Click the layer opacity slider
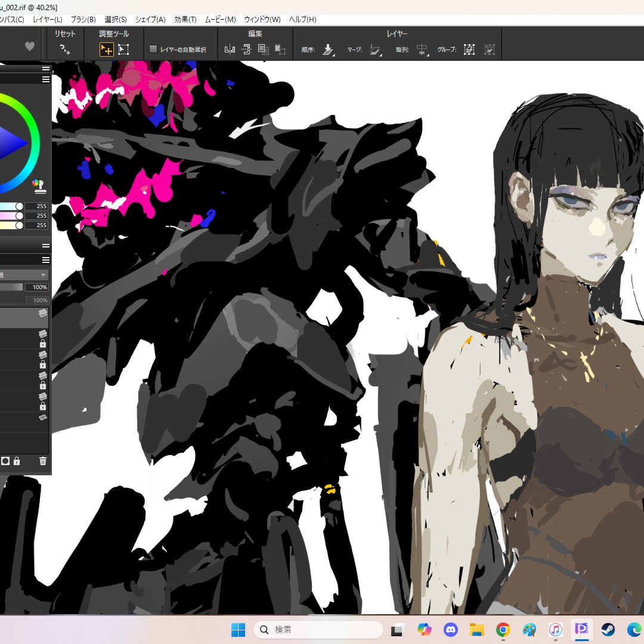The width and height of the screenshot is (644, 644). point(11,287)
